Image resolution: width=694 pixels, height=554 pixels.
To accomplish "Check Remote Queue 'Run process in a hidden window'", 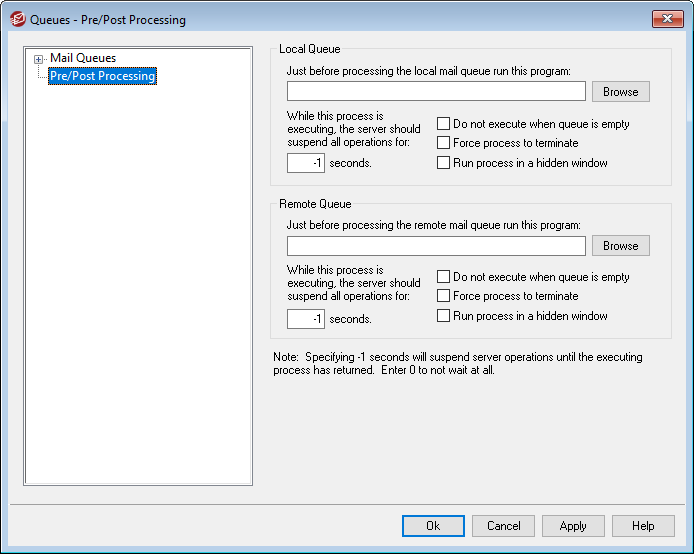I will (444, 316).
